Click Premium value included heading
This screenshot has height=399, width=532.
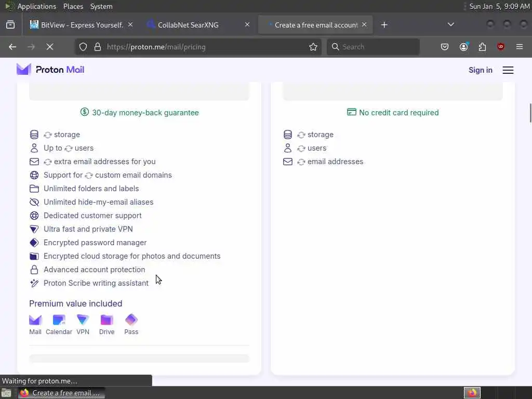76,303
